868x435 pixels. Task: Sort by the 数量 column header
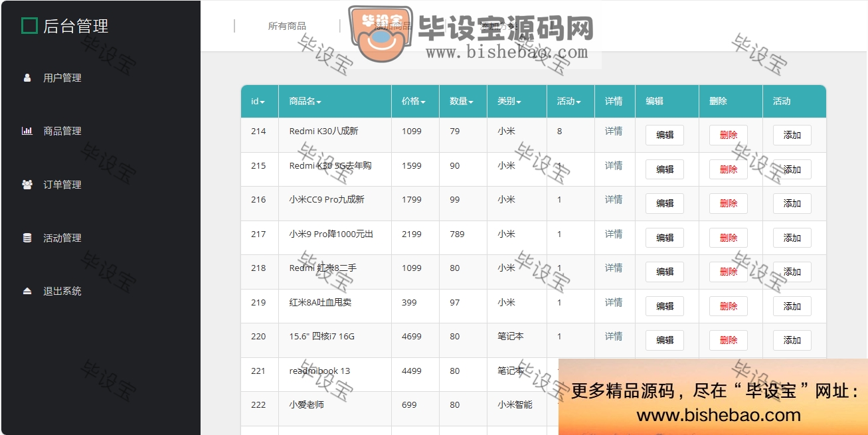click(x=462, y=102)
